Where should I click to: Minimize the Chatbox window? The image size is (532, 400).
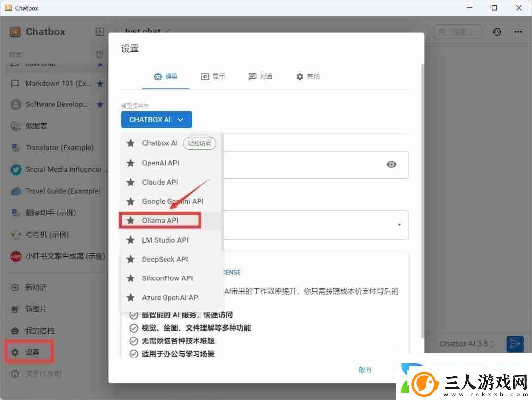pos(469,8)
